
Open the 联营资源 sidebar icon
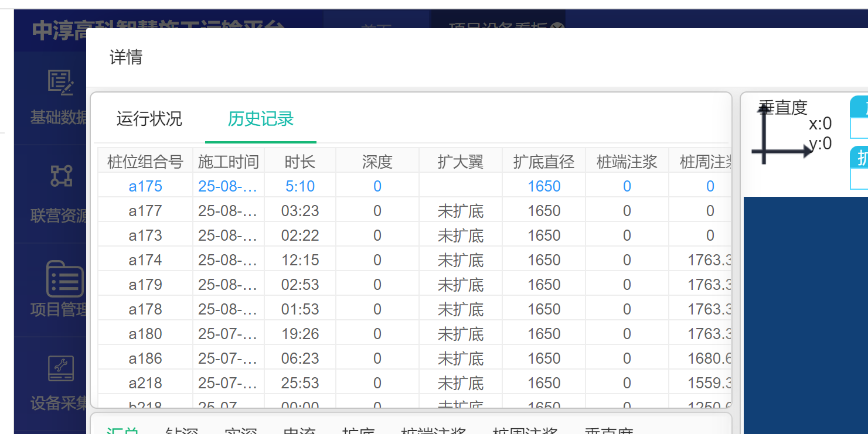[60, 176]
